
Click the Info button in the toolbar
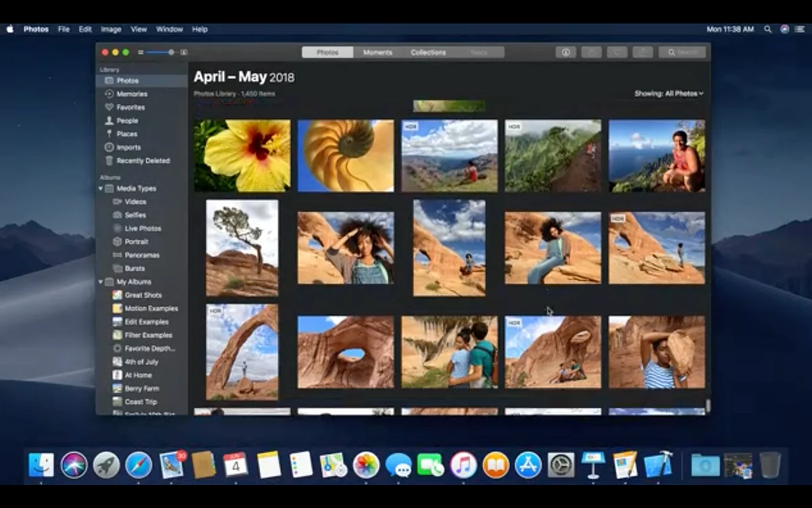566,52
